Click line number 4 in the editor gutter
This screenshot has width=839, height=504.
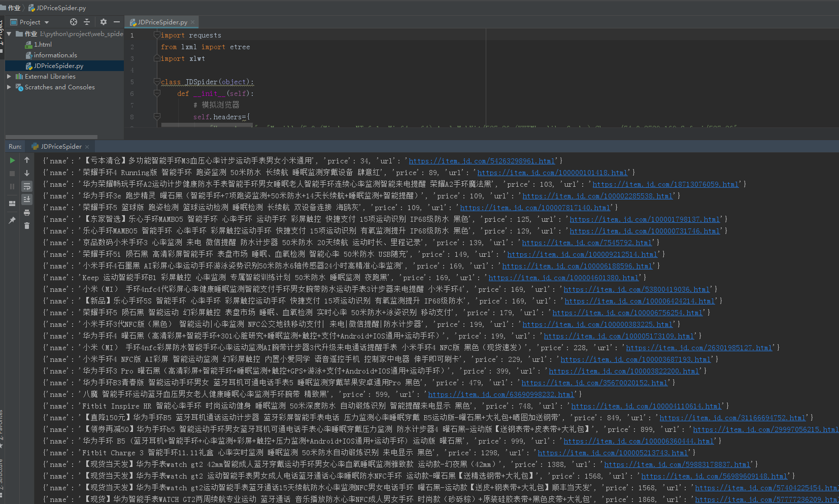pyautogui.click(x=132, y=70)
